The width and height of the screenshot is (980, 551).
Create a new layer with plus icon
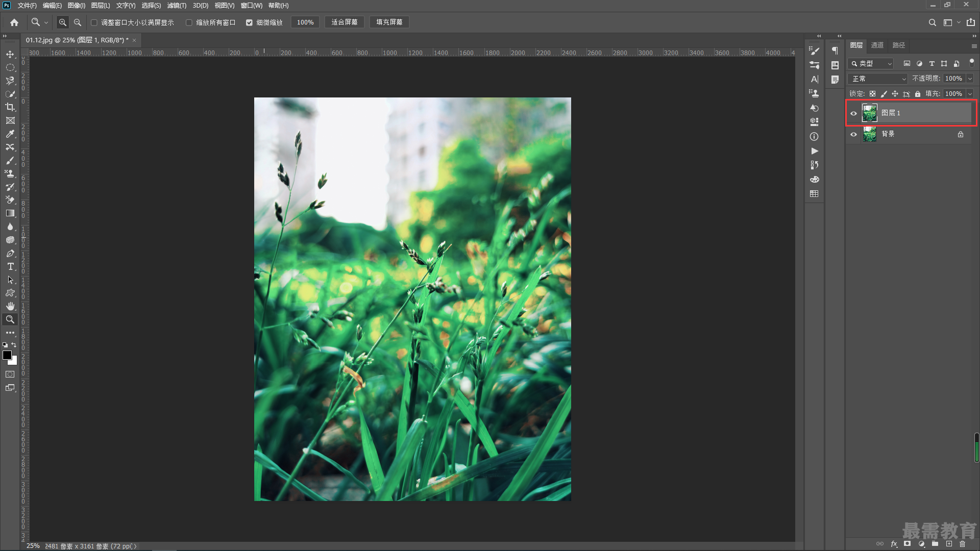point(949,544)
